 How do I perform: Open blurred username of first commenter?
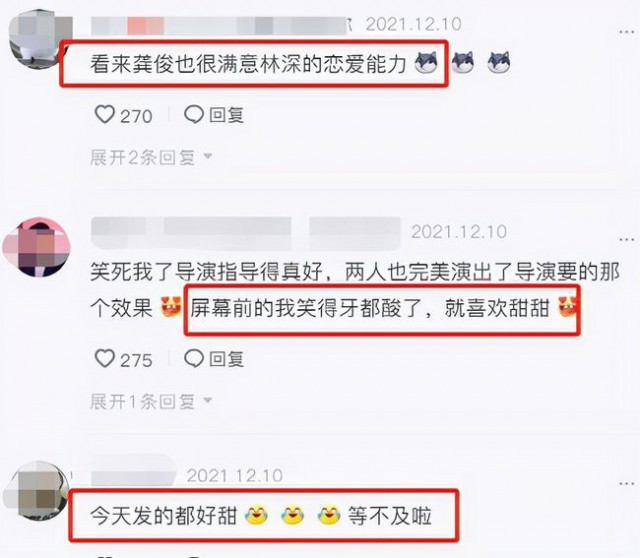[x=219, y=25]
